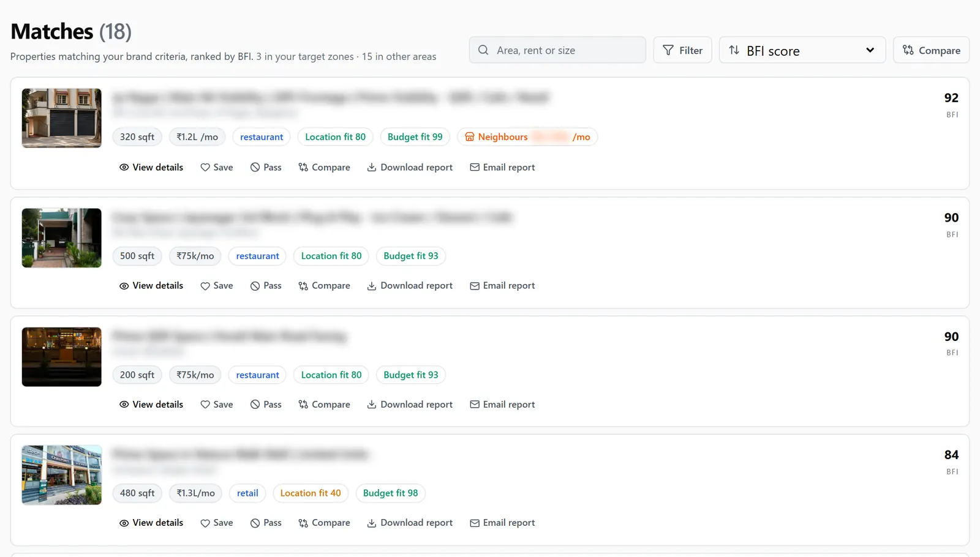Download report for the 480 sqft property
Viewport: 980px width, 557px height.
coord(410,523)
